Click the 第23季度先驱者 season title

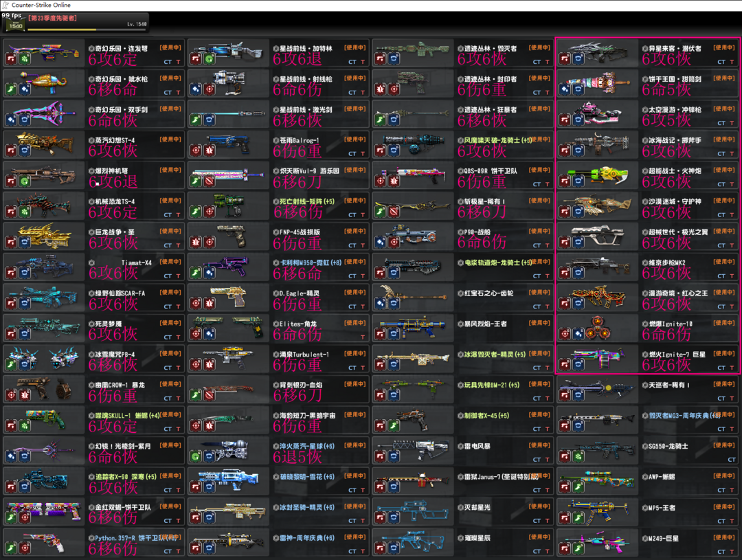click(x=52, y=18)
